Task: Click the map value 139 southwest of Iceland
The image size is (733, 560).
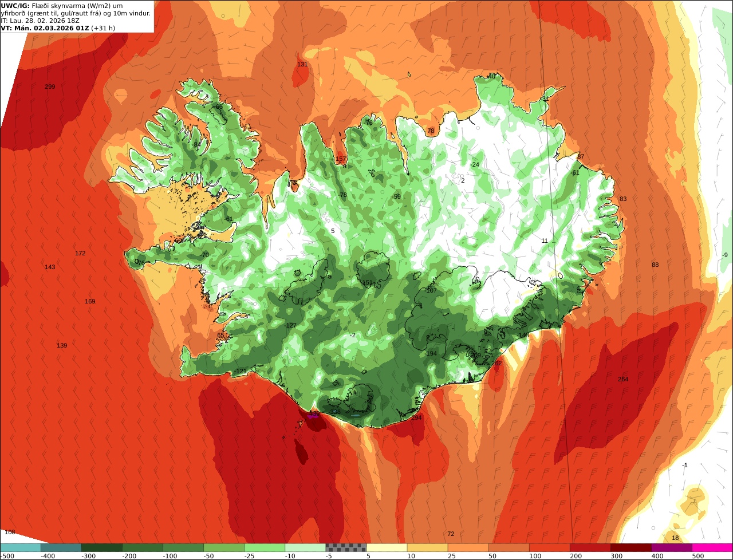Action: [62, 346]
